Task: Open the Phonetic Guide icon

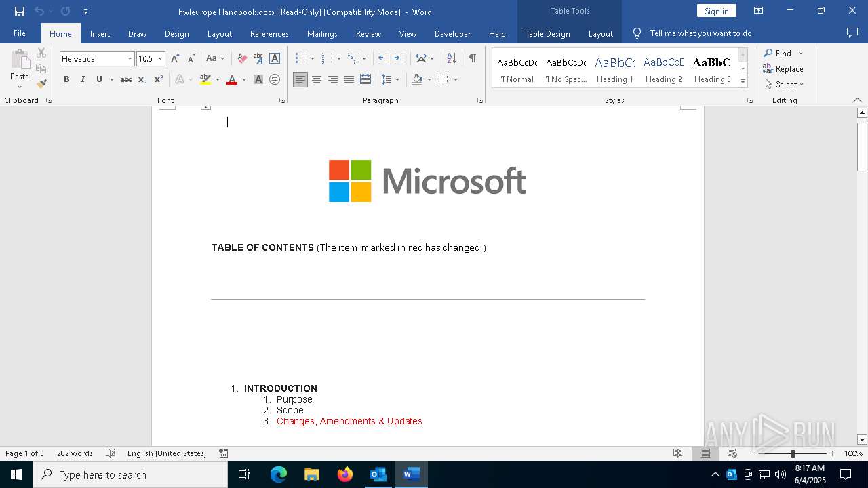Action: point(258,58)
